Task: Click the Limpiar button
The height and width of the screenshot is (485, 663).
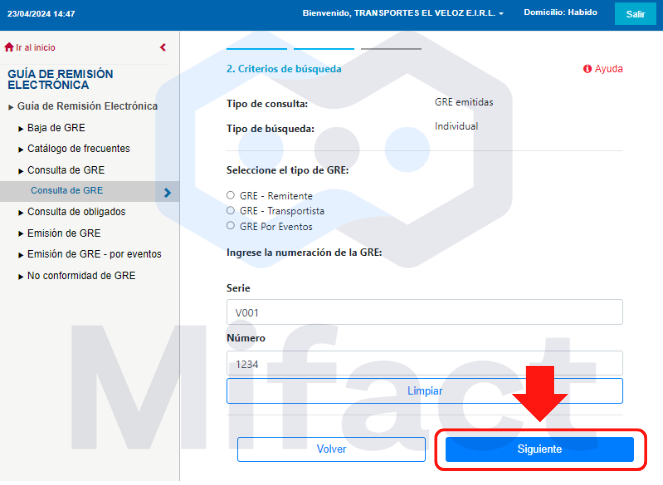Action: 425,391
